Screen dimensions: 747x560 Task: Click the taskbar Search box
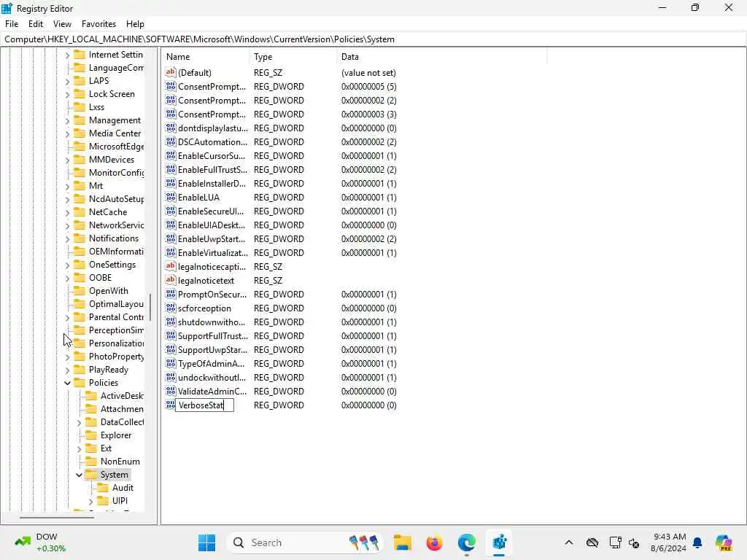(305, 542)
